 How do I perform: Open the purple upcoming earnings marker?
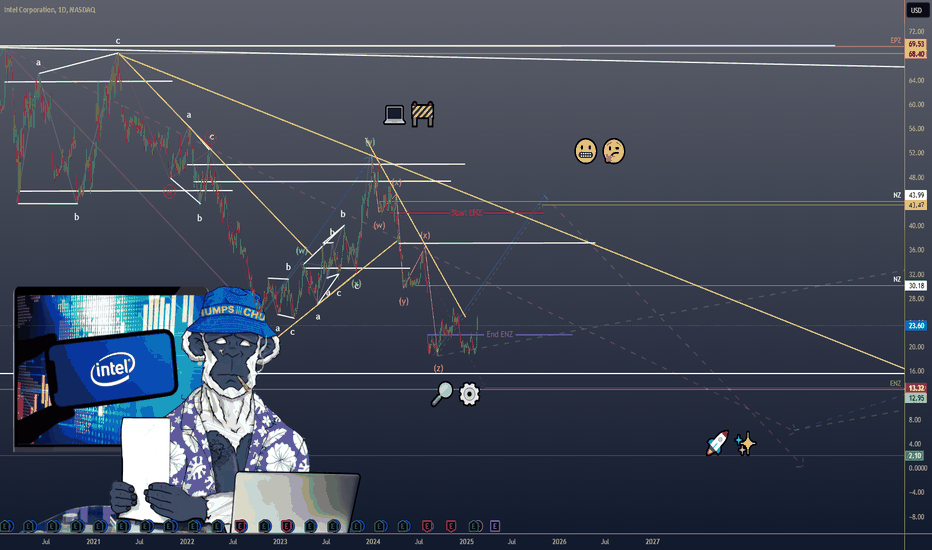(495, 526)
